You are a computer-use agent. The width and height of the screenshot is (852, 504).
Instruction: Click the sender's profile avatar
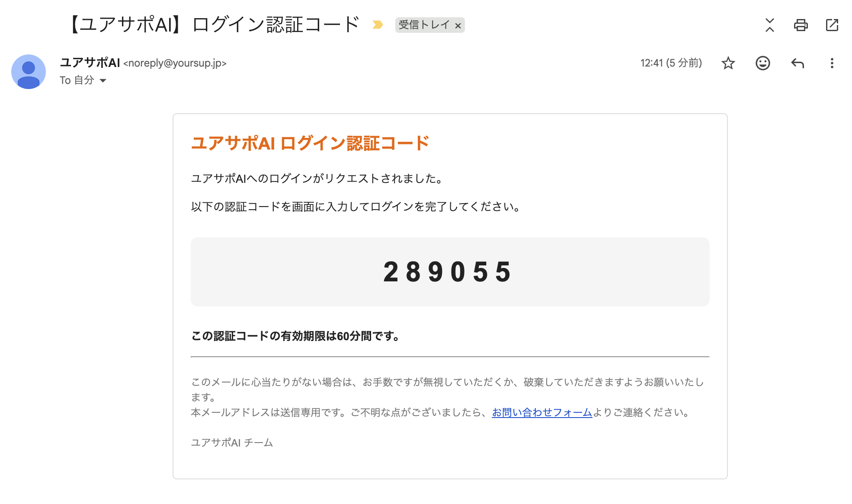point(29,72)
